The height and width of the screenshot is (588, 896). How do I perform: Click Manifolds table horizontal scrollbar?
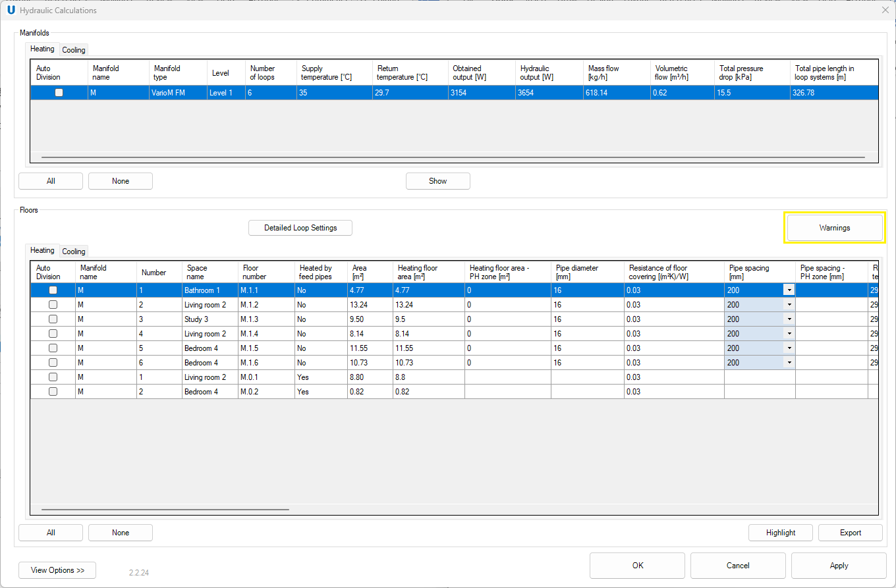tap(453, 157)
